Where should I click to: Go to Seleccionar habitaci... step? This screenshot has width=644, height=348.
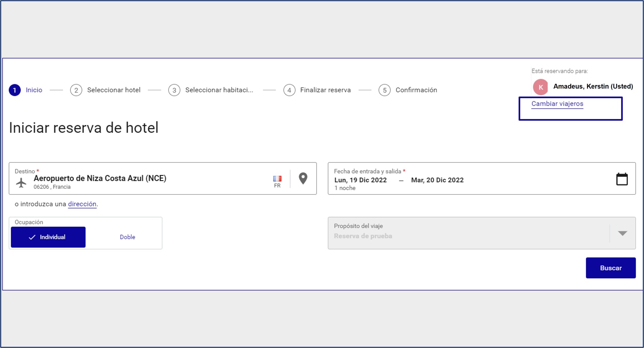tap(219, 90)
